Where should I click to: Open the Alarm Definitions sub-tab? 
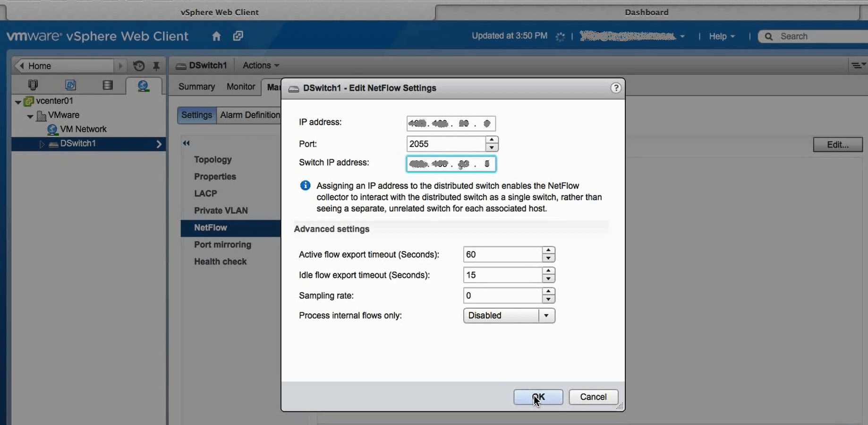tap(249, 115)
